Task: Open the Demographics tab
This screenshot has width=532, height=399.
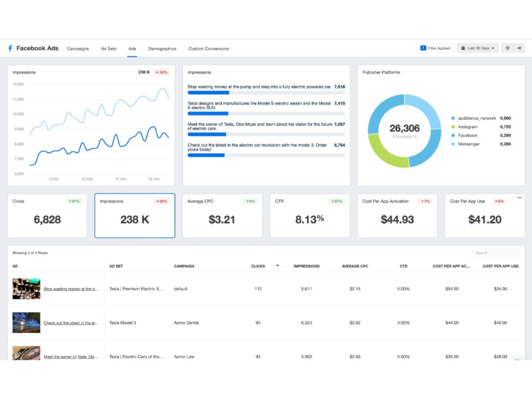Action: 162,48
